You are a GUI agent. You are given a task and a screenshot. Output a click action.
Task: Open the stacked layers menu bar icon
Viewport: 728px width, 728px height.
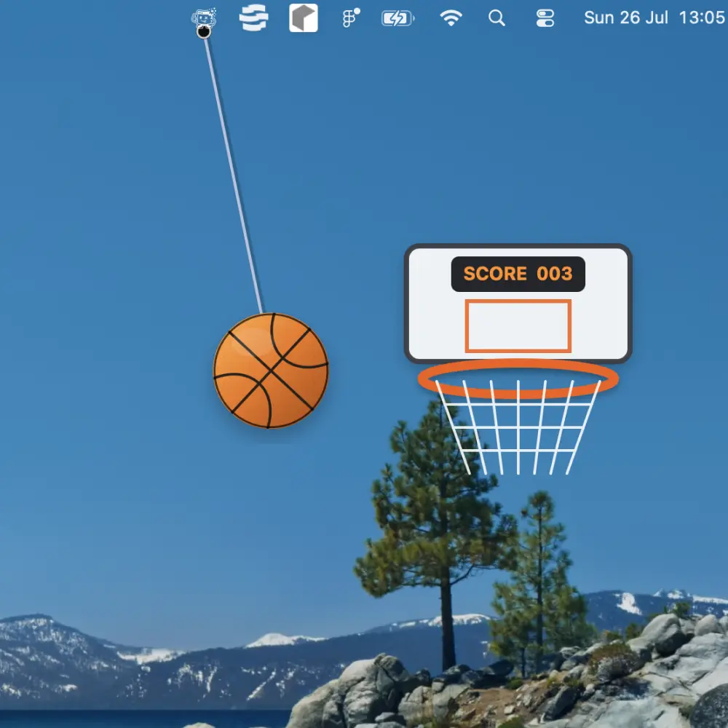[x=253, y=17]
